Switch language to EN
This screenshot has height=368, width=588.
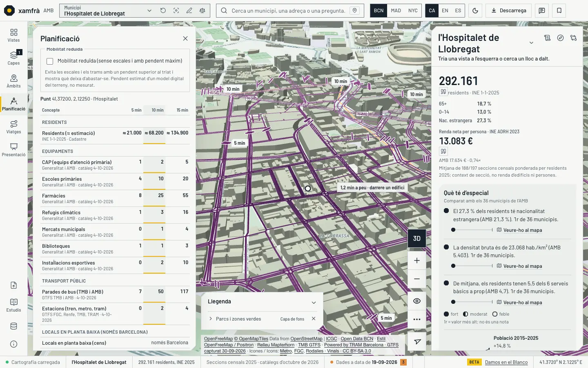point(445,11)
